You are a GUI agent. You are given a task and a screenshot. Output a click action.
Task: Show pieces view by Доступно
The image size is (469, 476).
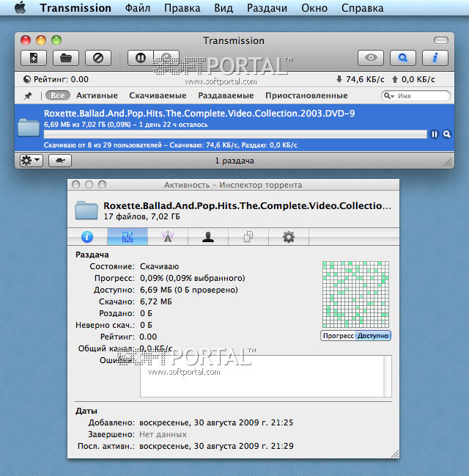(x=373, y=336)
